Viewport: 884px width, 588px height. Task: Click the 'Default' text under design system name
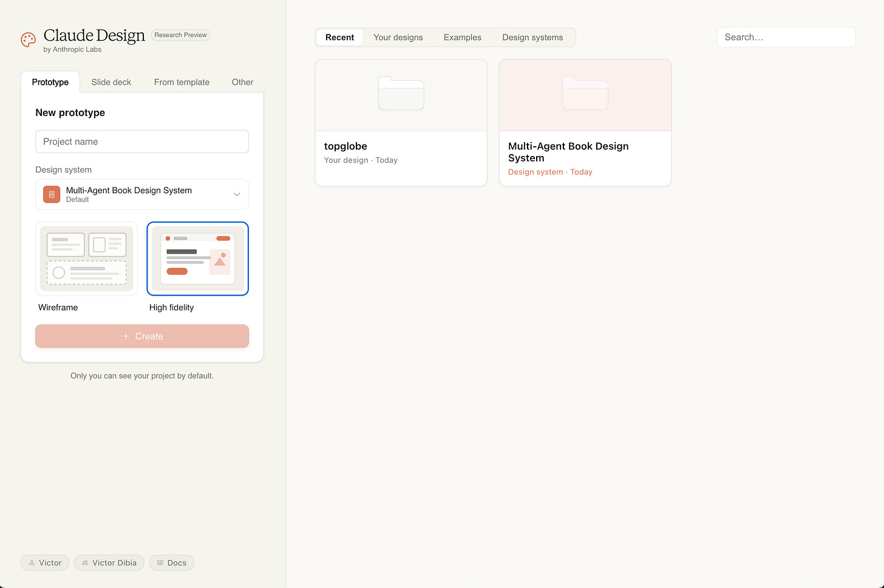coord(78,200)
